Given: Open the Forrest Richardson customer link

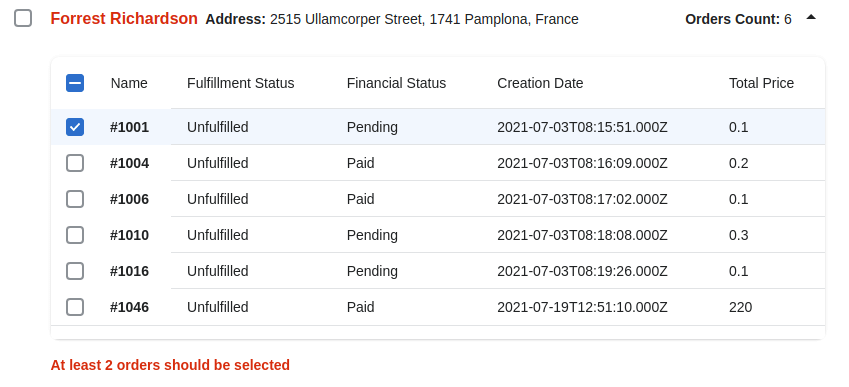Looking at the screenshot, I should pos(124,18).
